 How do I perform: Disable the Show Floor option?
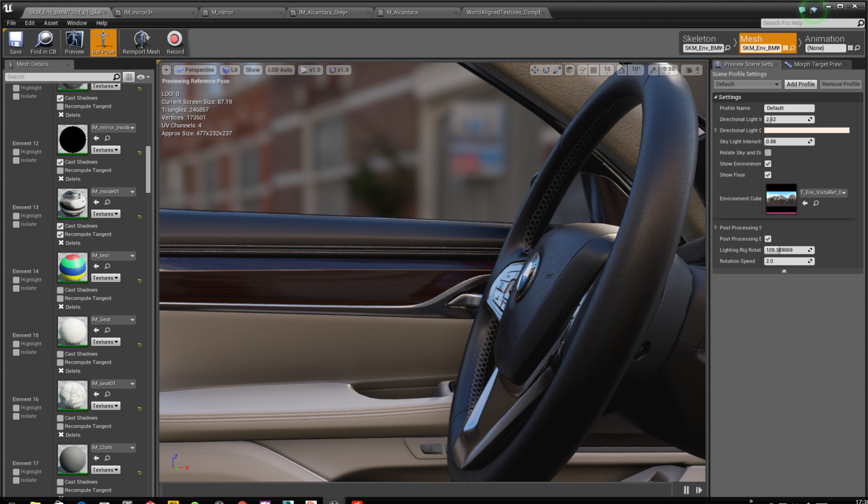tap(768, 175)
